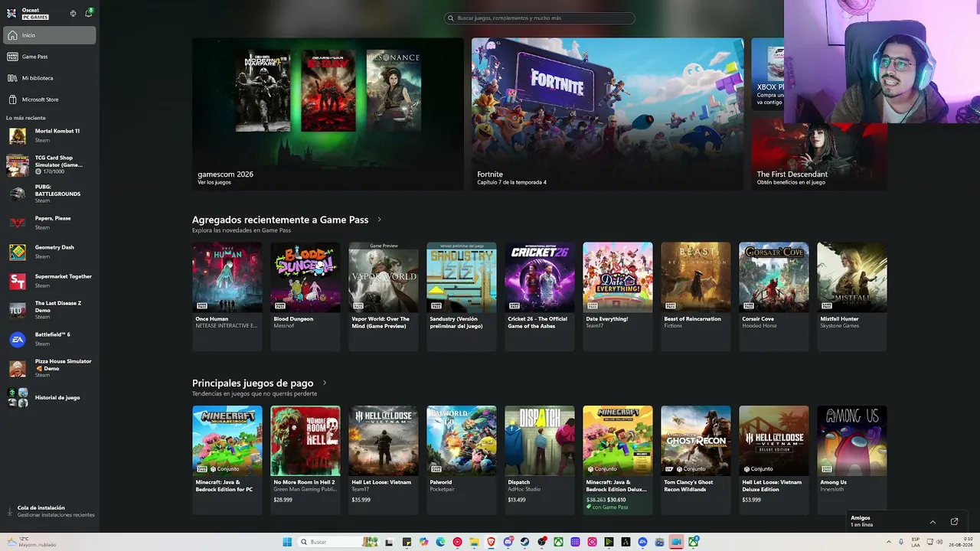Open Discord from the taskbar
980x551 pixels.
point(508,542)
